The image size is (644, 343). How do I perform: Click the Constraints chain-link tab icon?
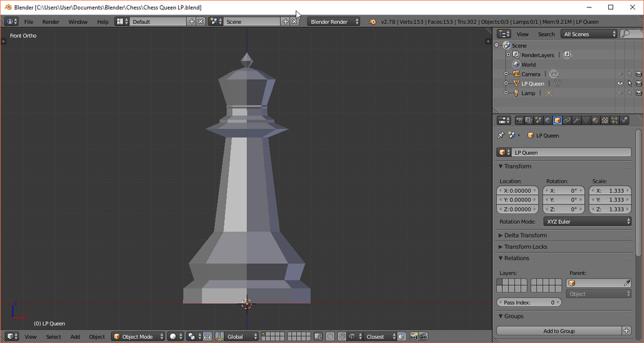567,120
